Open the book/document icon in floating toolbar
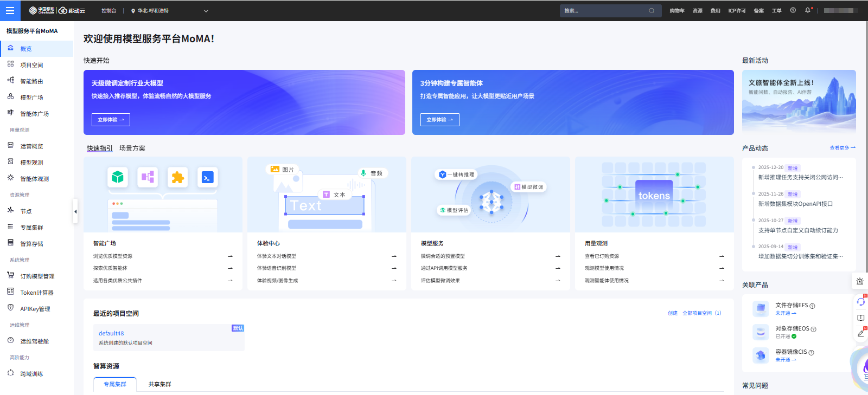 (x=860, y=318)
